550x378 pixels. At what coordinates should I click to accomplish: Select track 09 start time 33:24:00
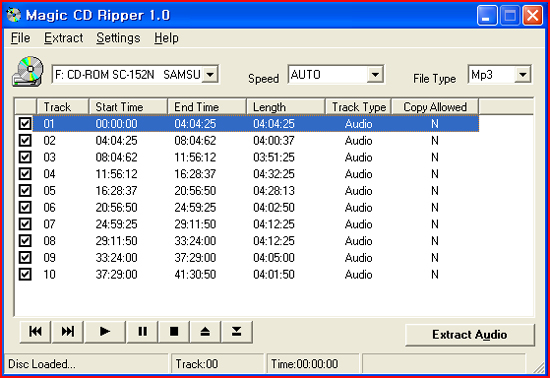click(116, 258)
